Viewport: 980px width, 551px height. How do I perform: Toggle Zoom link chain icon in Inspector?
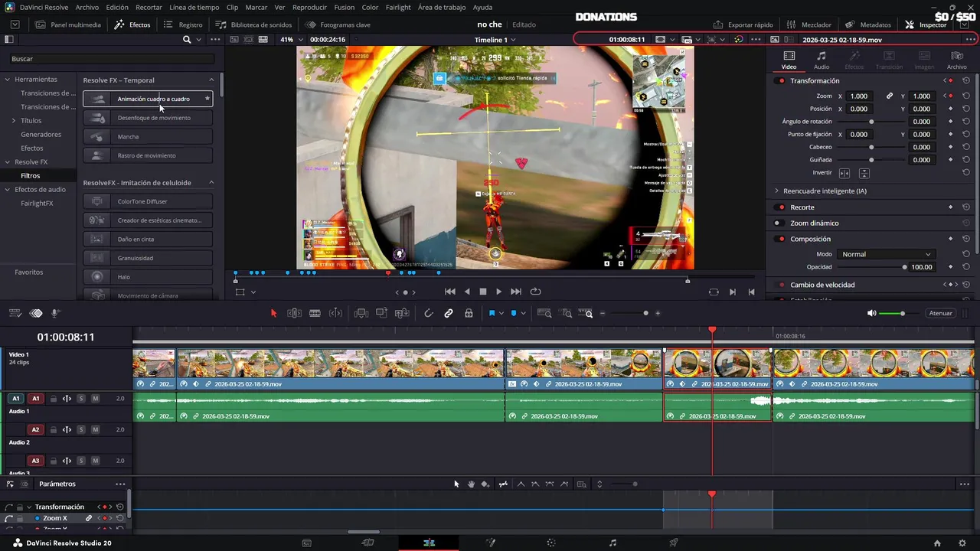890,96
